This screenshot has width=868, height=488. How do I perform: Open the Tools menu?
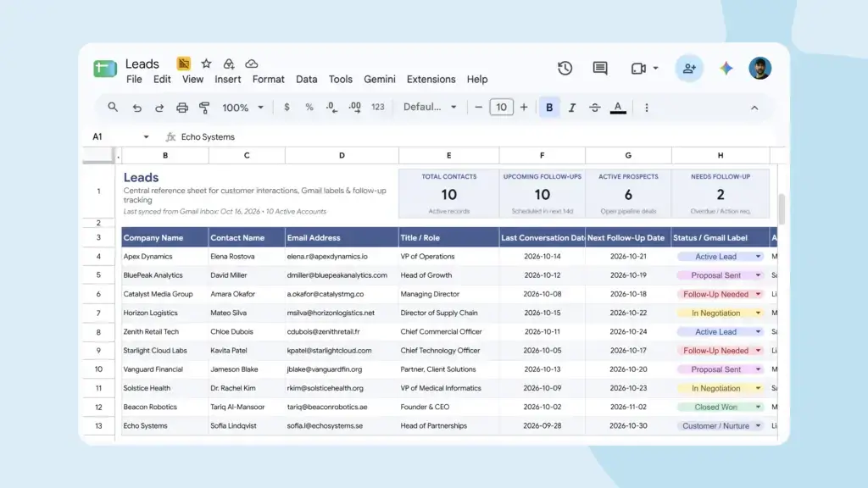point(341,79)
